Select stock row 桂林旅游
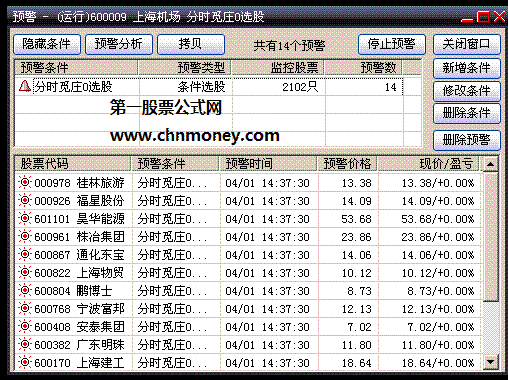The image size is (508, 380). (249, 183)
